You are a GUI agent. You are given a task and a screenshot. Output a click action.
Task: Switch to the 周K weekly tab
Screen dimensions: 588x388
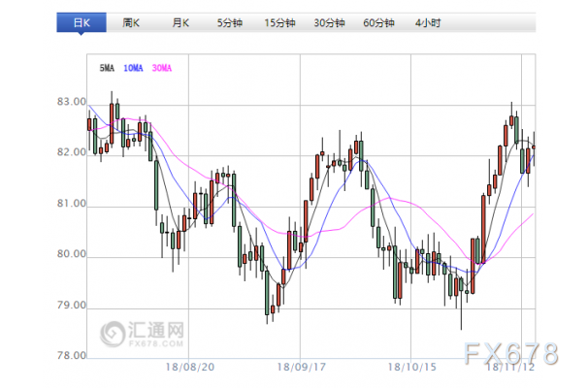point(131,23)
